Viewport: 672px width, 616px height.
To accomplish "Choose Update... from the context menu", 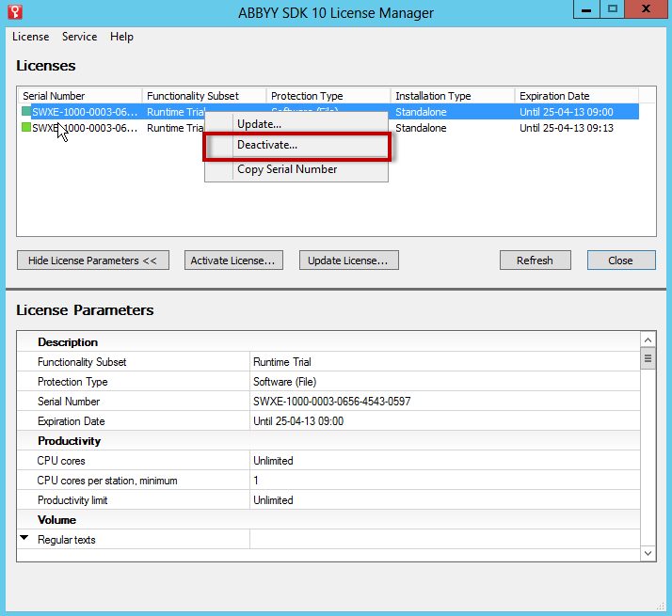I will click(259, 124).
